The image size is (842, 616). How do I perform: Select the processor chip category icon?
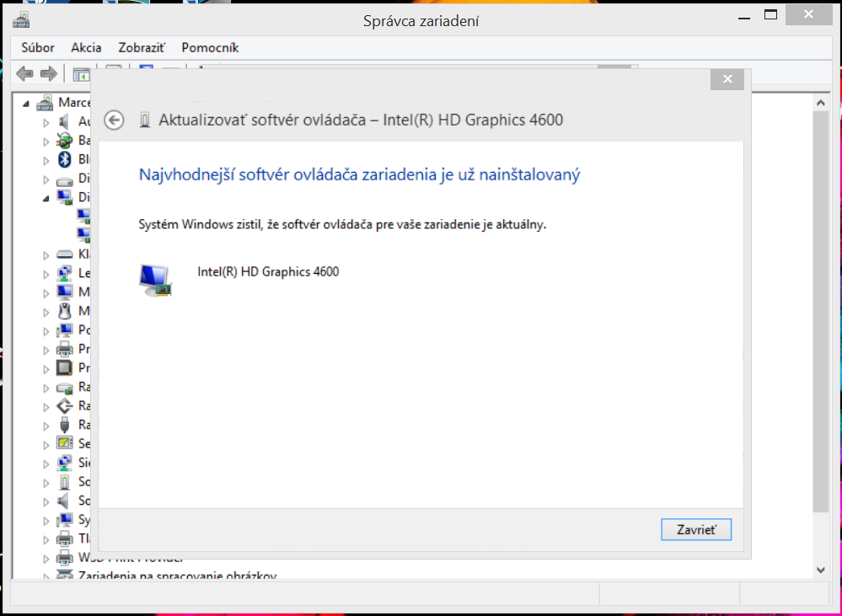[65, 367]
